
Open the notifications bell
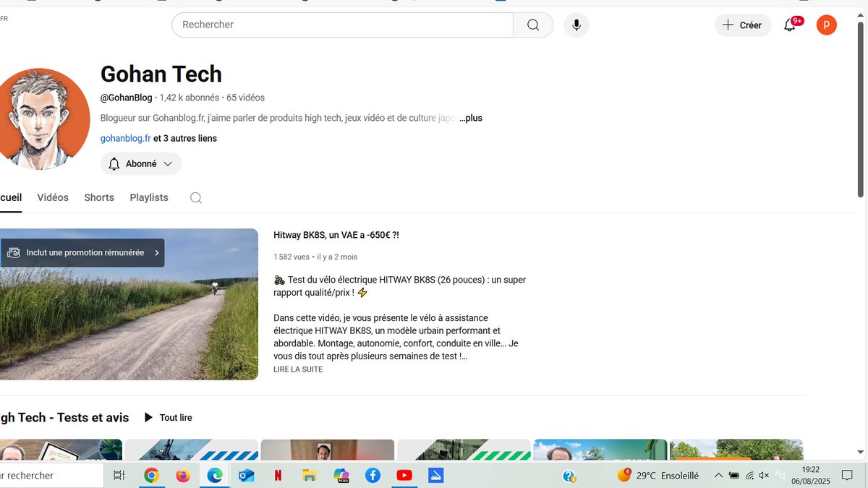point(791,25)
